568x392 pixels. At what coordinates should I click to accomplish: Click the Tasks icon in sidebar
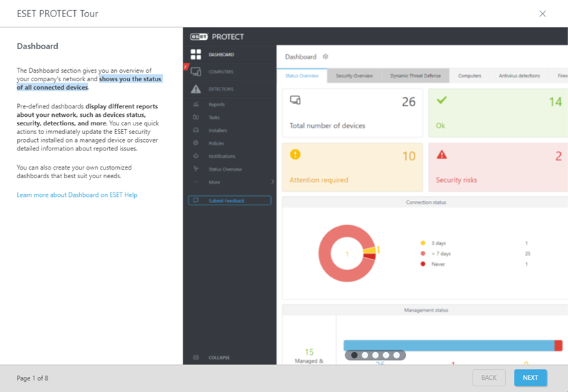[x=196, y=118]
